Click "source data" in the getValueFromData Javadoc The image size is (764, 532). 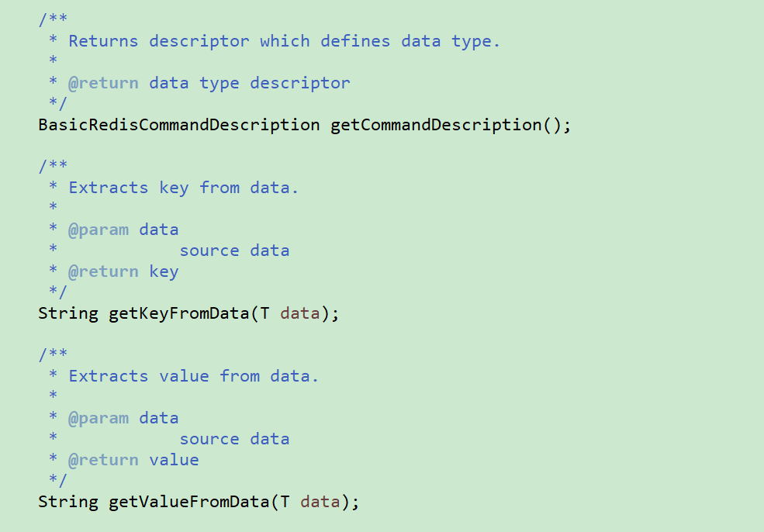(x=234, y=439)
